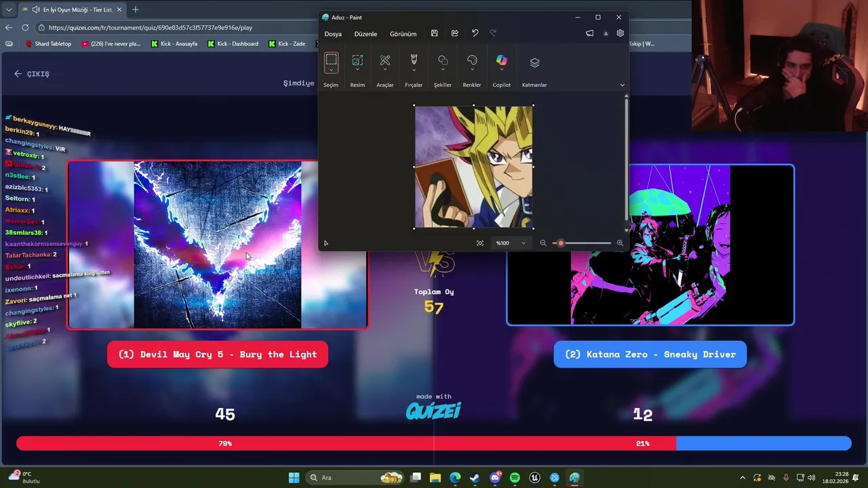The width and height of the screenshot is (868, 488).
Task: Open the Kick - Zade bookmark
Action: coord(287,43)
